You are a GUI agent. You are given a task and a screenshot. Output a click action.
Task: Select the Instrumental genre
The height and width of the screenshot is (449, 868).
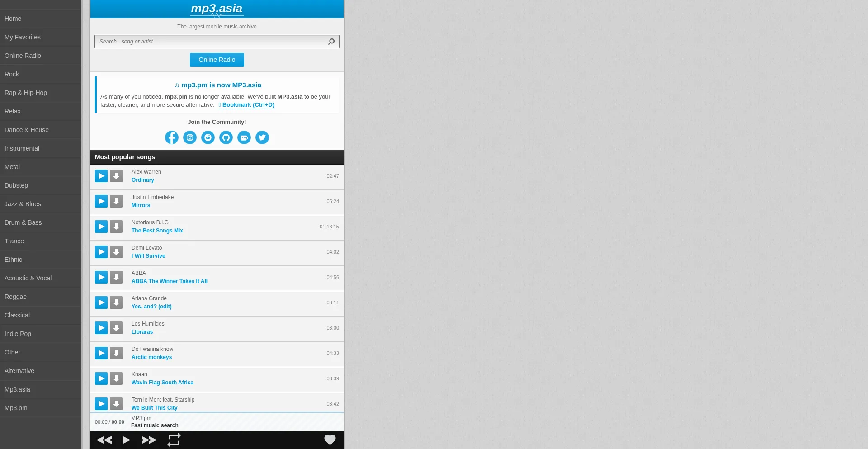[x=41, y=148]
